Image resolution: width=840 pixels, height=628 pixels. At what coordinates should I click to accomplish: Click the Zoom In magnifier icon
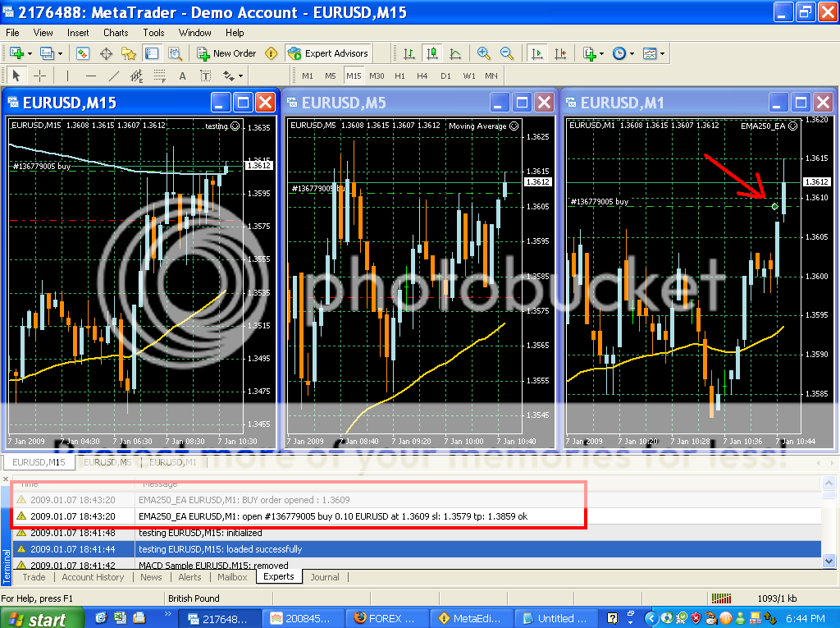(484, 53)
